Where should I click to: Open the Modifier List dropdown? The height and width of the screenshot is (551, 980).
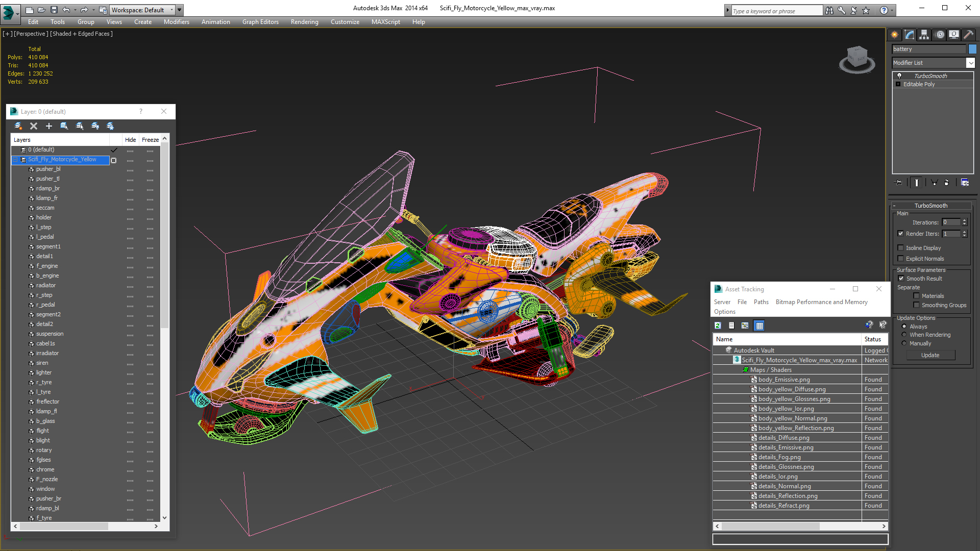(970, 63)
